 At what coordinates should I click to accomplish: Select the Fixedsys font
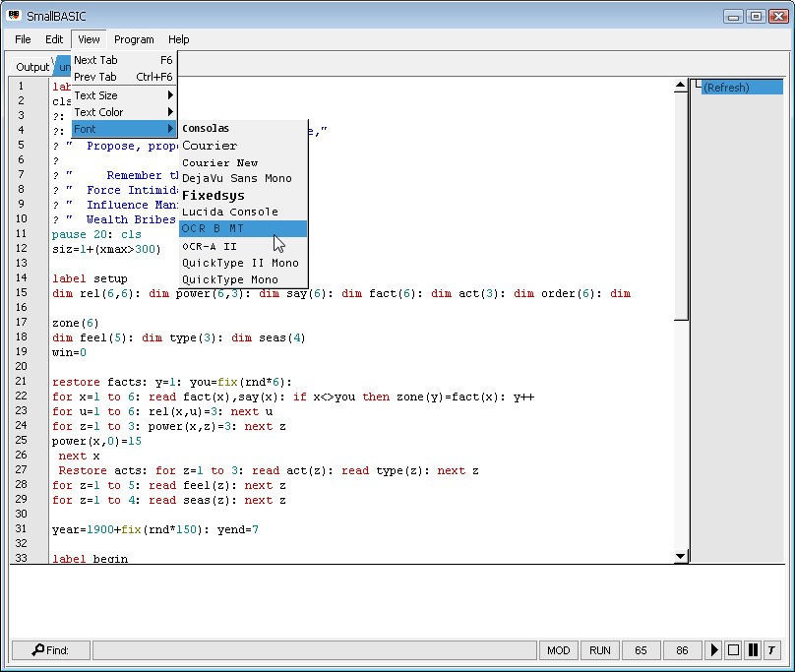pos(243,195)
